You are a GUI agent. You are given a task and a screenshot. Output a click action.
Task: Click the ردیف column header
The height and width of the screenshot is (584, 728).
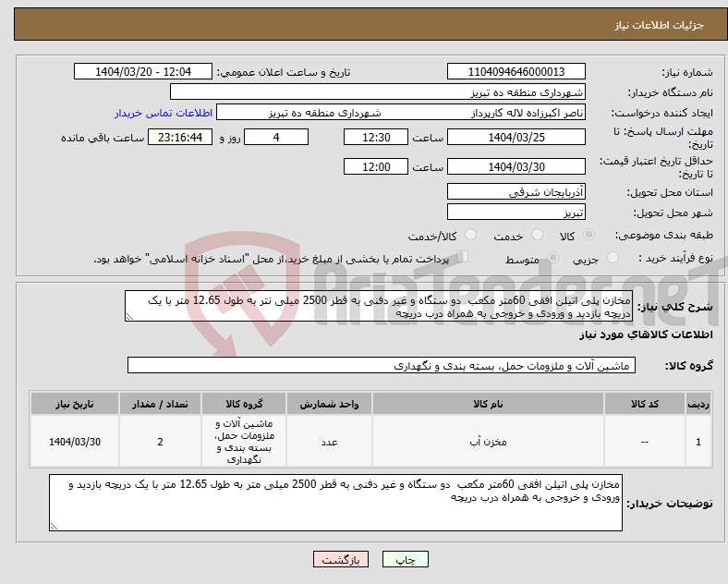698,404
